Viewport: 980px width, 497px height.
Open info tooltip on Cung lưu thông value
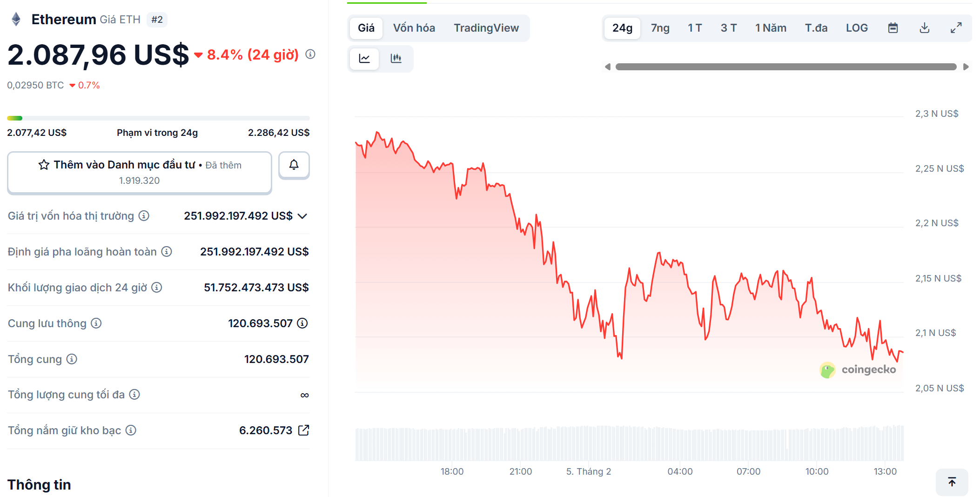point(303,323)
